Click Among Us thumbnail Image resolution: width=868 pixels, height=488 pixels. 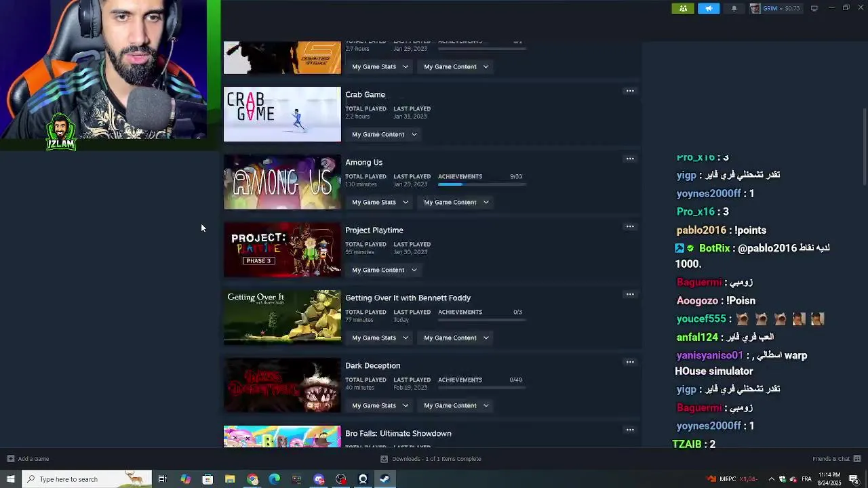282,182
